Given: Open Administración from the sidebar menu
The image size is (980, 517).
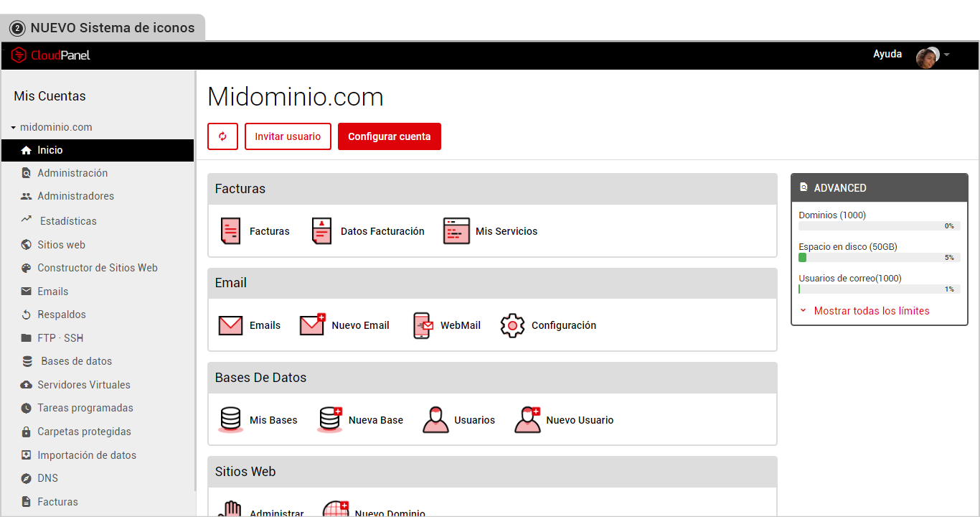Looking at the screenshot, I should [72, 172].
